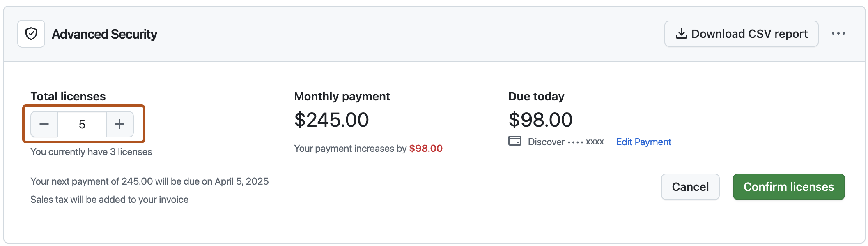Click the Download CSV report button
The image size is (868, 246).
pos(741,34)
